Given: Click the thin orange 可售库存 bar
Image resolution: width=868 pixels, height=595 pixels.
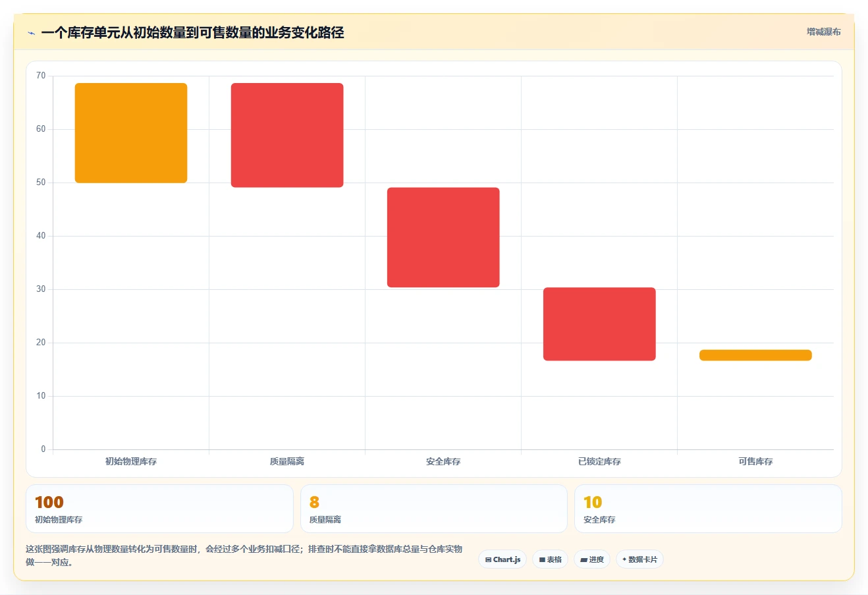Looking at the screenshot, I should (755, 355).
